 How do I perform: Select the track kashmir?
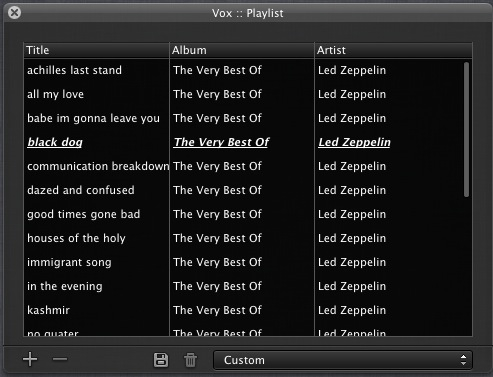click(248, 310)
